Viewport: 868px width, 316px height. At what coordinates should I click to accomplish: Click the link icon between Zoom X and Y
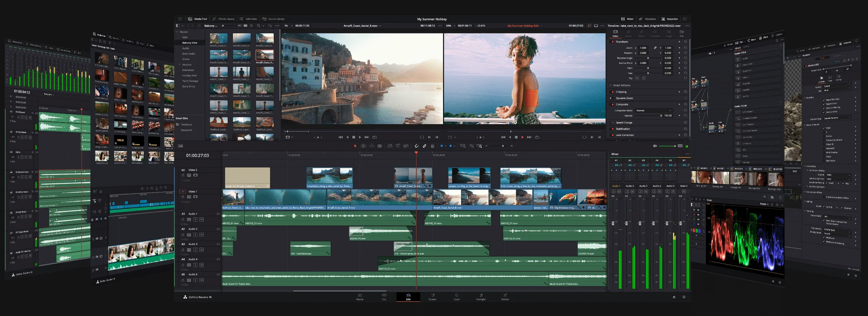655,48
